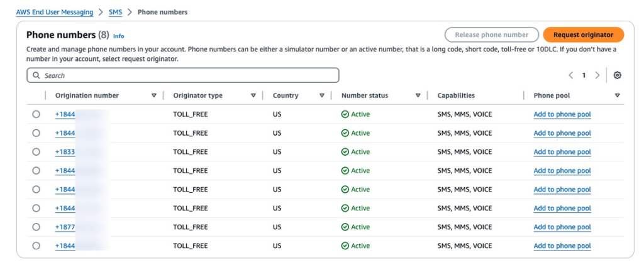This screenshot has height=265, width=644.
Task: Click the Capabilities column header
Action: (456, 95)
